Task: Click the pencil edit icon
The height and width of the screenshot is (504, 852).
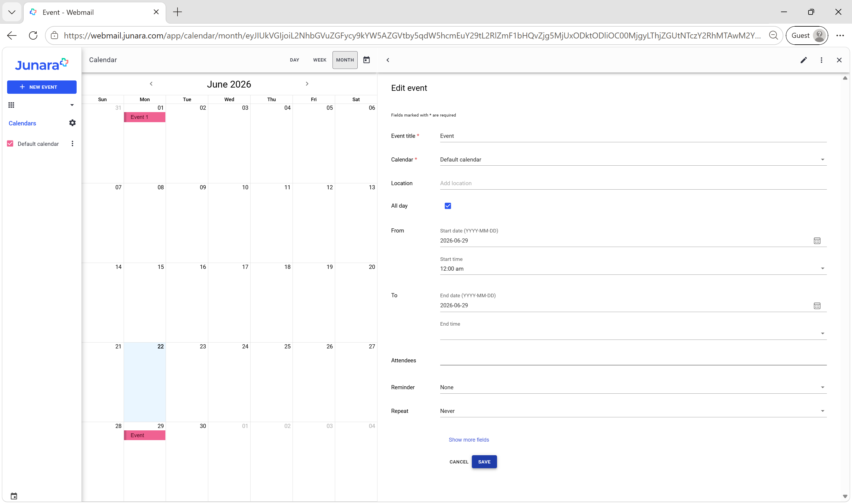Action: (803, 60)
